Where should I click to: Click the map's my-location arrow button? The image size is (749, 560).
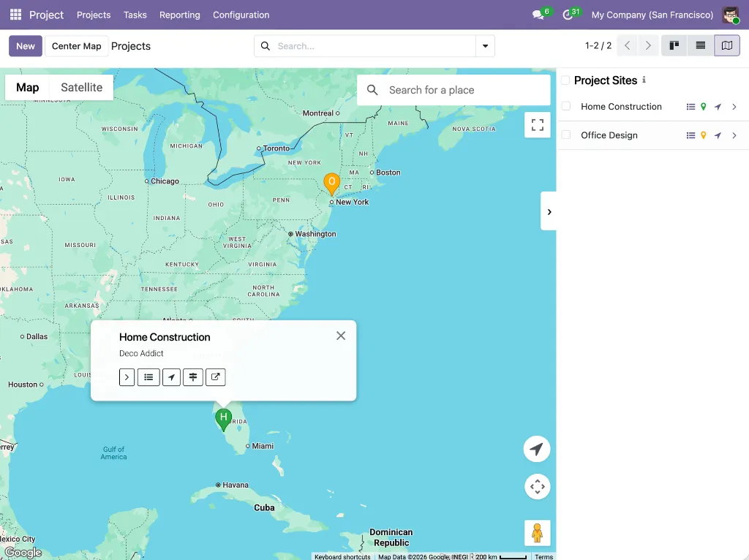tap(537, 449)
